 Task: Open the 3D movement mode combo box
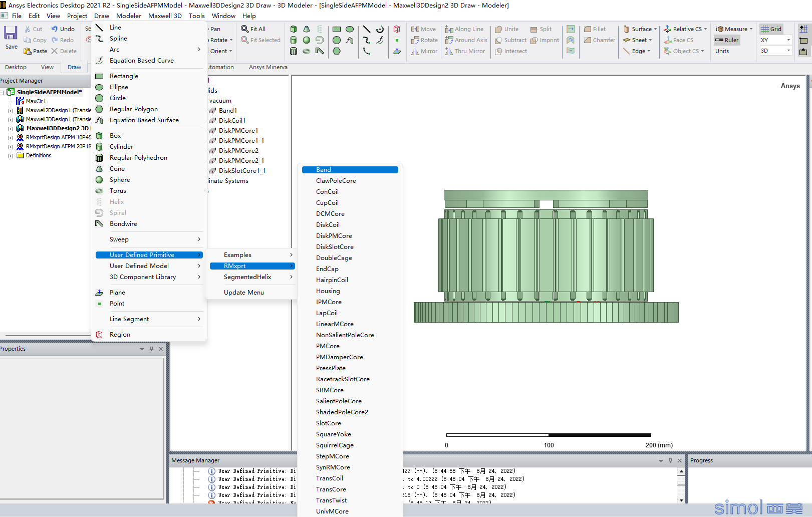tap(775, 51)
